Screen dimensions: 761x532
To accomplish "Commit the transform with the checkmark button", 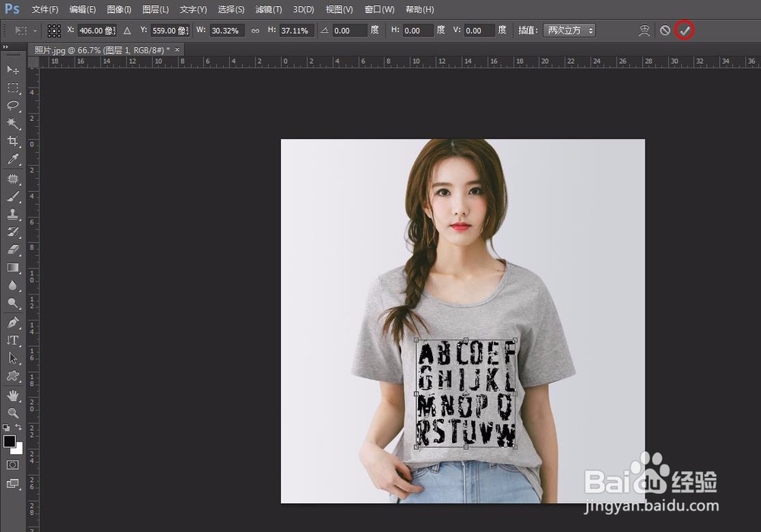I will click(x=684, y=30).
